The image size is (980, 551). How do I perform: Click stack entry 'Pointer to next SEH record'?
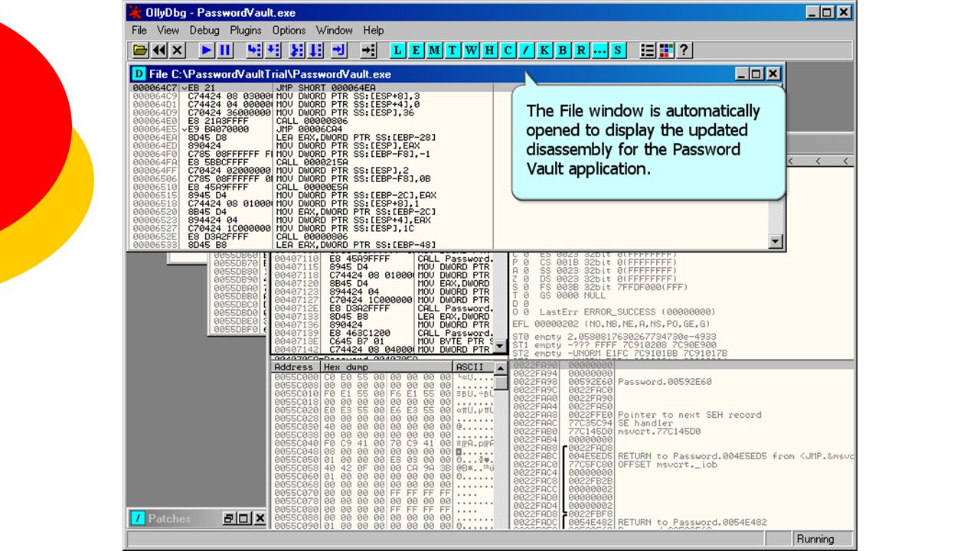pyautogui.click(x=689, y=416)
